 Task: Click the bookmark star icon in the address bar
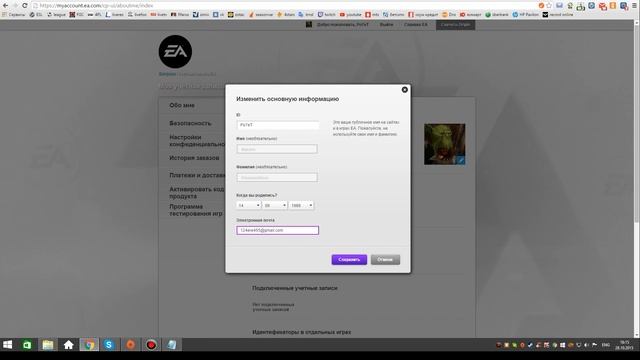(x=549, y=5)
